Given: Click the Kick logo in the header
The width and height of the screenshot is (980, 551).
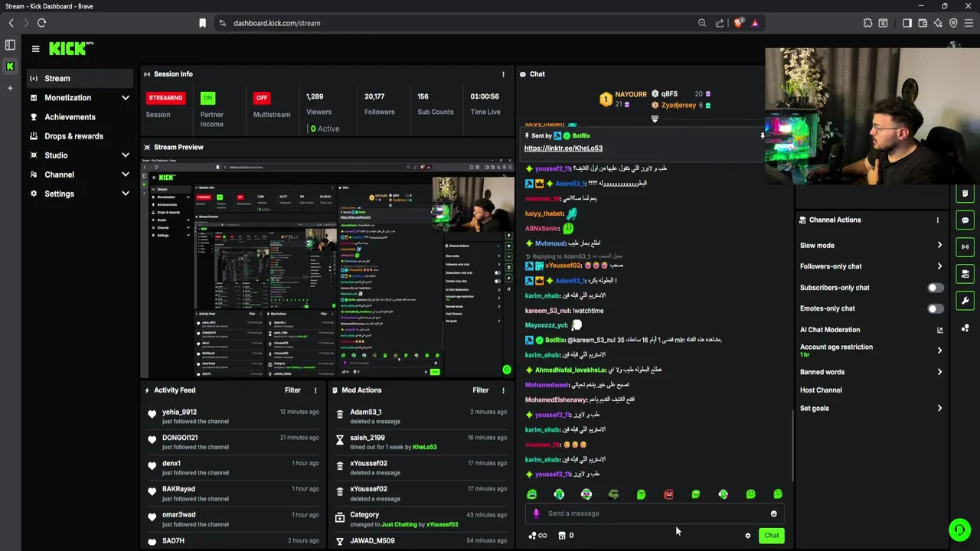Looking at the screenshot, I should (x=70, y=48).
